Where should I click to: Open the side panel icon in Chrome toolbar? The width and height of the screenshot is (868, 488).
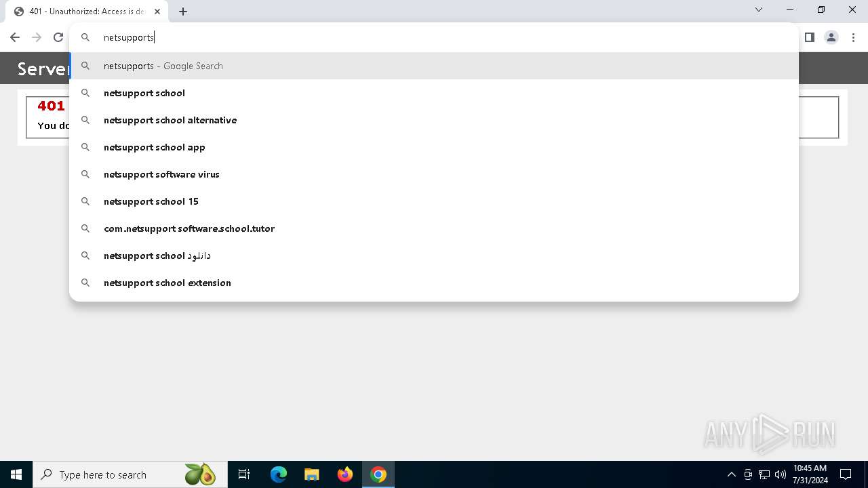[809, 37]
